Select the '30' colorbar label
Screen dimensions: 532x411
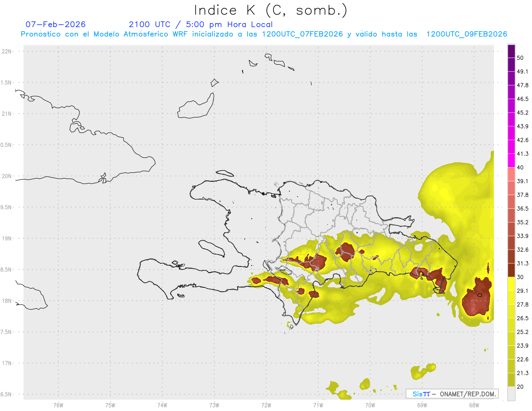tap(520, 277)
